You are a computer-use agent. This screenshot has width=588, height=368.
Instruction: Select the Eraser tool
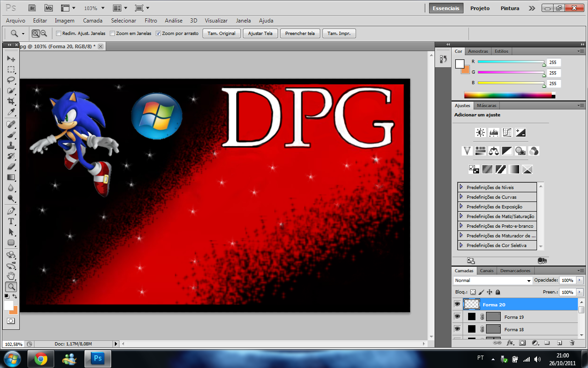tap(11, 167)
